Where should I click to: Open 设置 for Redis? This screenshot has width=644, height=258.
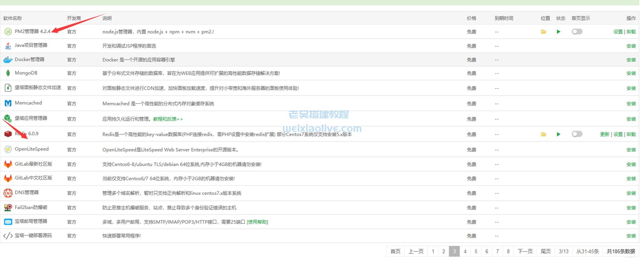[618, 134]
